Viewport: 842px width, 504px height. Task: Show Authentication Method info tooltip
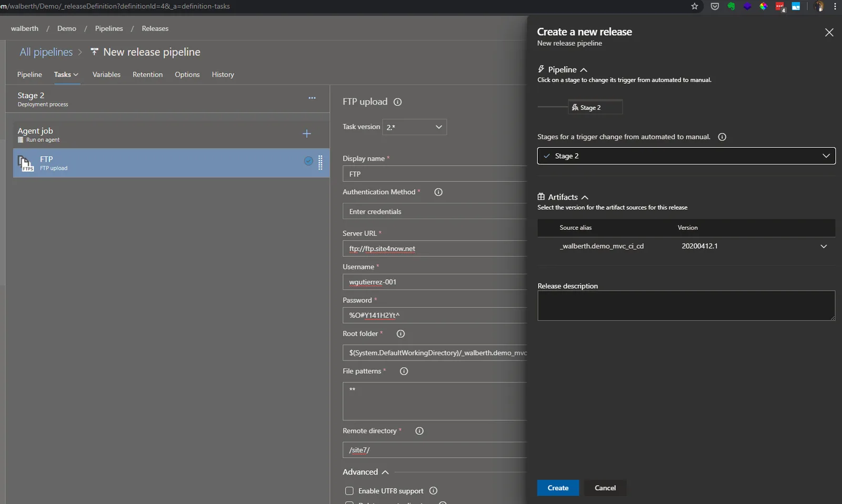click(438, 192)
